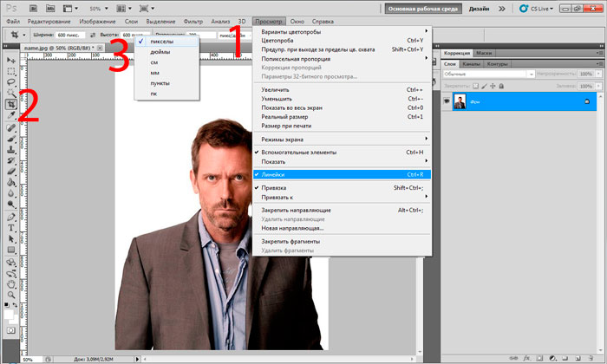
Task: Expand Варианты цветопробы submenu
Action: coord(342,32)
